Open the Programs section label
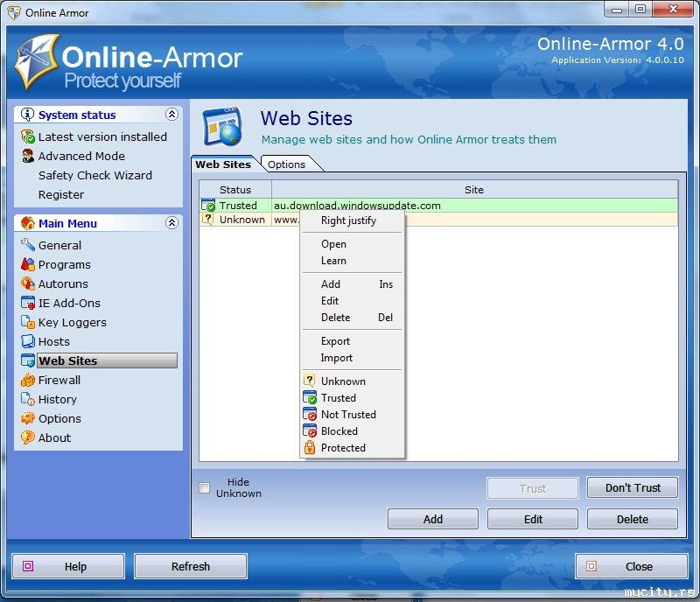Viewport: 700px width, 602px height. (64, 264)
